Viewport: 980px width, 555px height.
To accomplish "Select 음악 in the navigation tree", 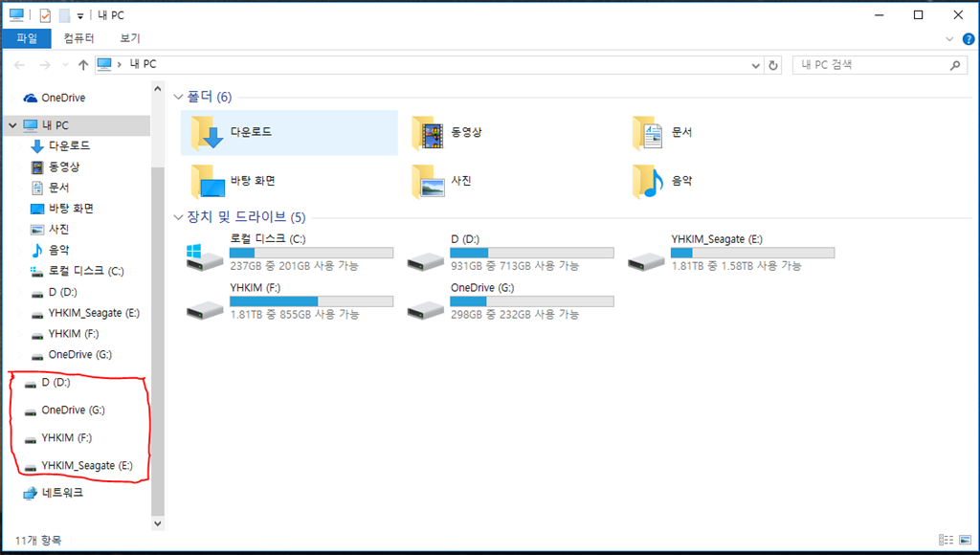I will tap(50, 250).
